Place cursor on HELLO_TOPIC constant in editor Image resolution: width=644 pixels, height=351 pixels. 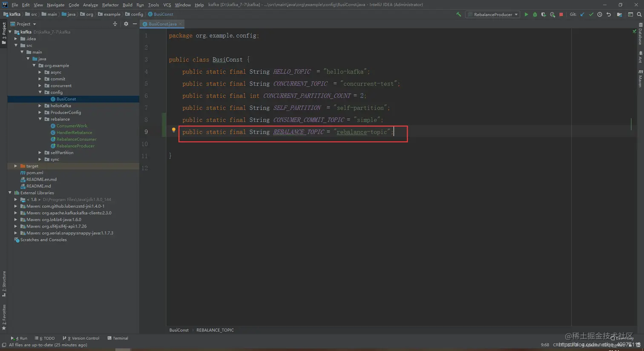point(292,72)
